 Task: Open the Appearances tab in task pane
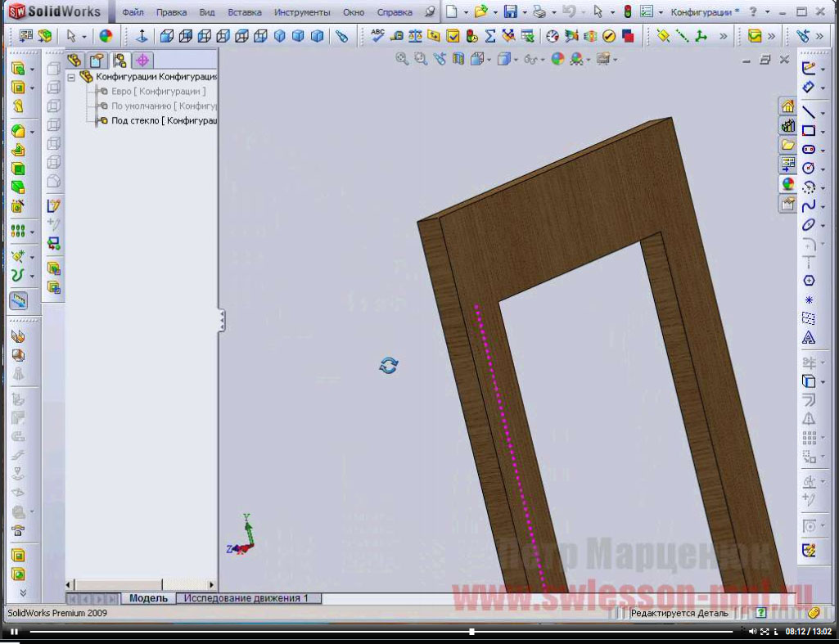pyautogui.click(x=787, y=184)
